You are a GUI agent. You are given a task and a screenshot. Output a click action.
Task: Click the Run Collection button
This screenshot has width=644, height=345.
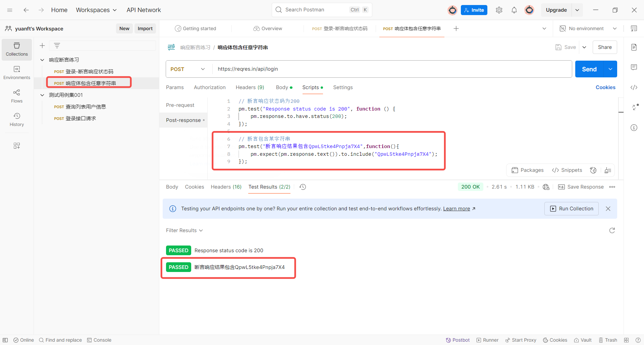coord(572,209)
